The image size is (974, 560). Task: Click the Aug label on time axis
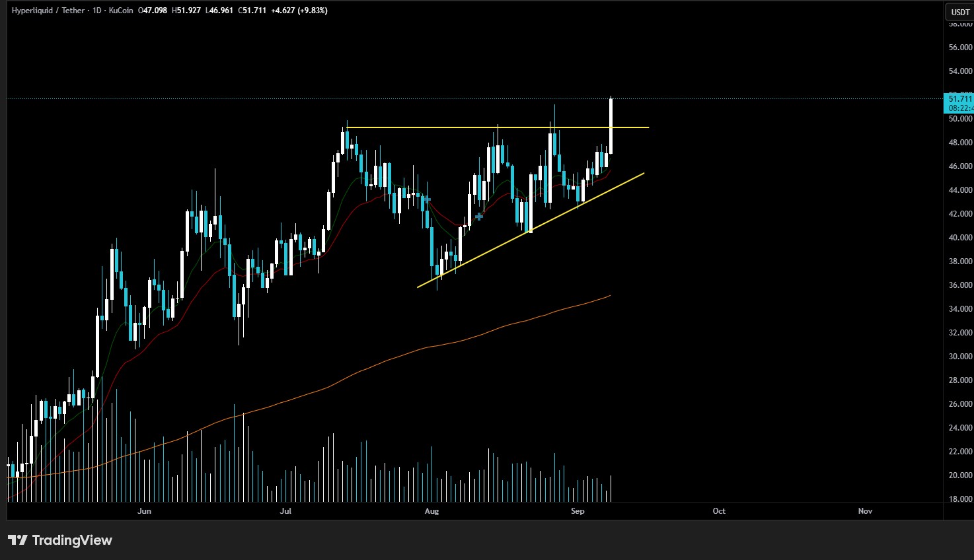431,511
